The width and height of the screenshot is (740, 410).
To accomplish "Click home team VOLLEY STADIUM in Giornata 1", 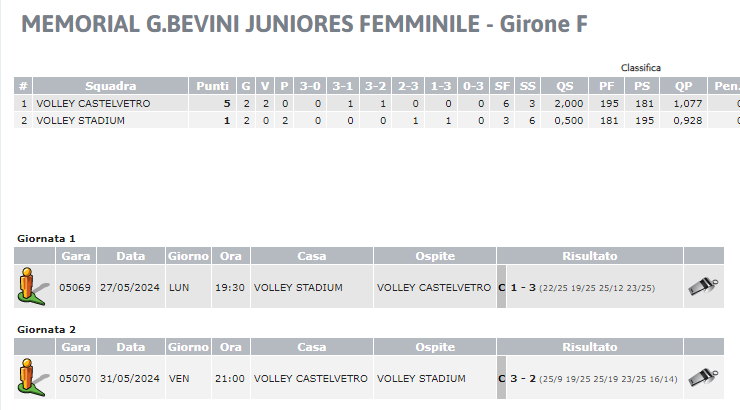I will click(x=298, y=287).
